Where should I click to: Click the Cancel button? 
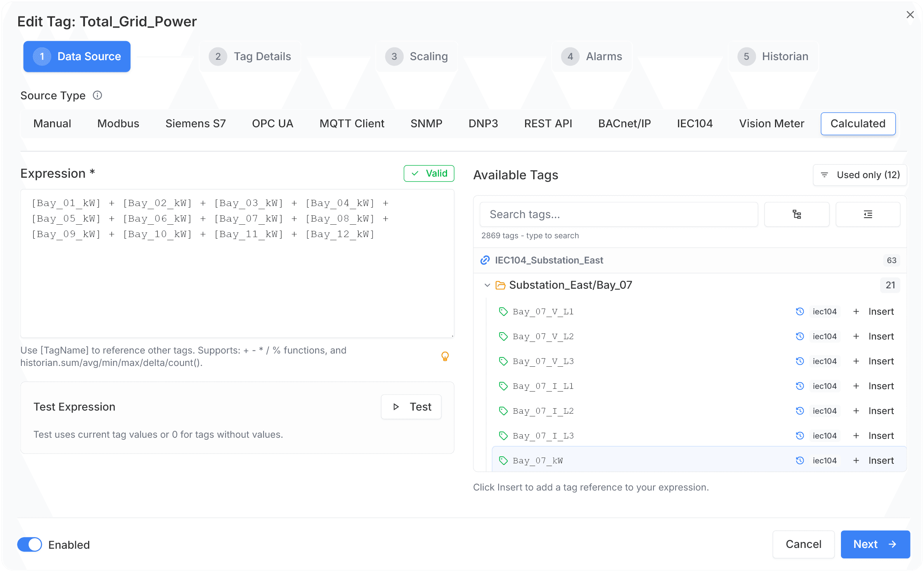pyautogui.click(x=803, y=544)
